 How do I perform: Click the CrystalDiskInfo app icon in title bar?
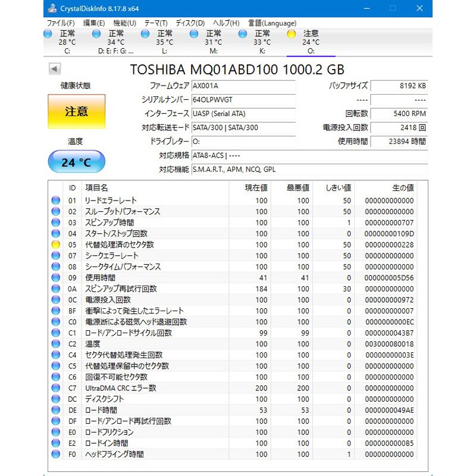[x=52, y=8]
